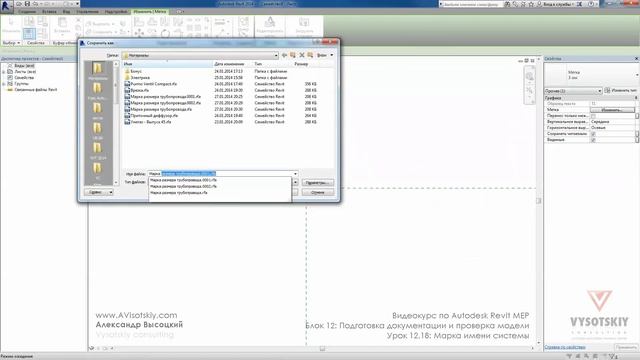Click the Параметры button in save dialog

pyautogui.click(x=318, y=182)
